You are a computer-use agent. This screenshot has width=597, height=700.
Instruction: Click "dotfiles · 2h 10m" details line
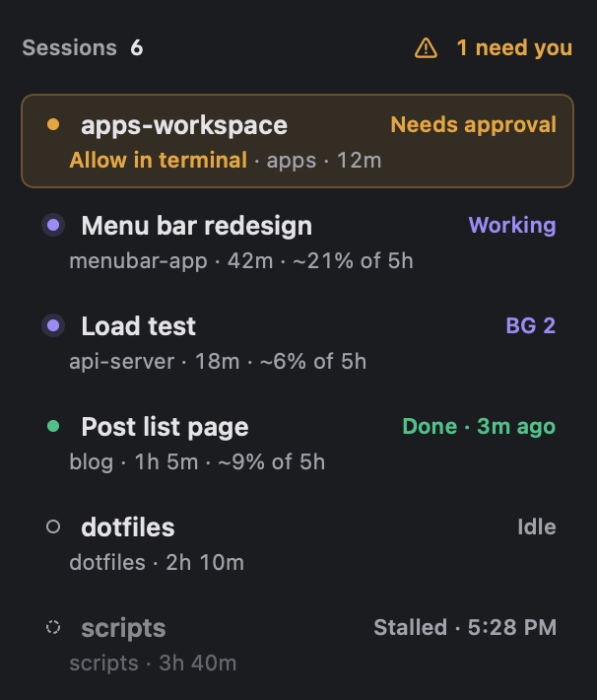click(x=157, y=563)
